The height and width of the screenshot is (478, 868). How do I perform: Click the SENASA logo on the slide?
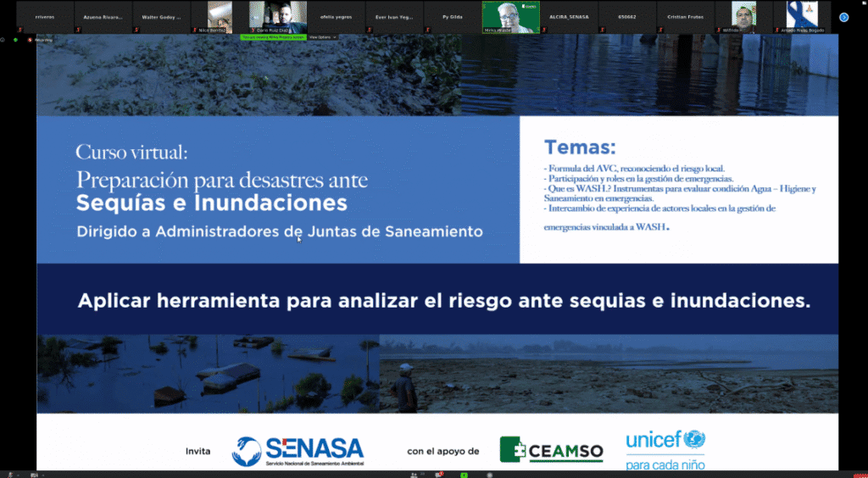click(298, 451)
